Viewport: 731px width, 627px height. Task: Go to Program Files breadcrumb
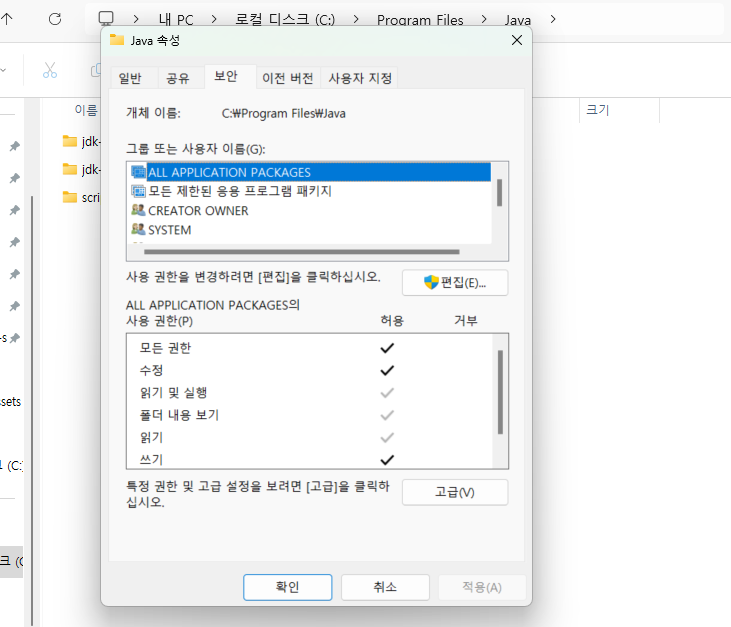(x=420, y=20)
